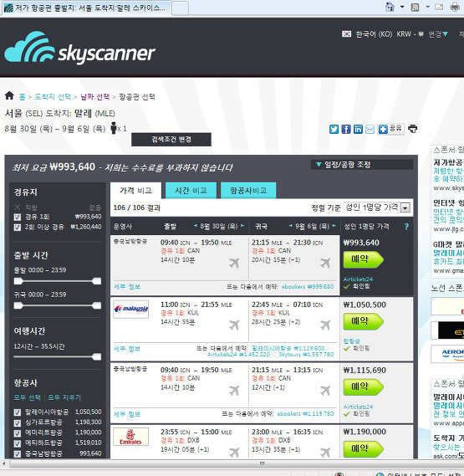Book the ₩1,115,690 flight with 예약
The width and height of the screenshot is (464, 476).
tap(363, 387)
